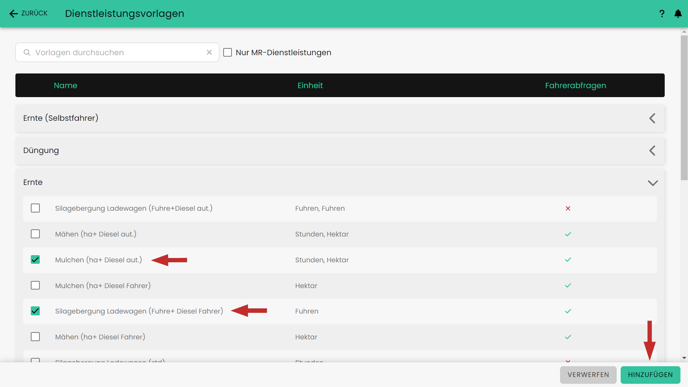
Task: Open the help question mark icon
Action: pyautogui.click(x=662, y=14)
